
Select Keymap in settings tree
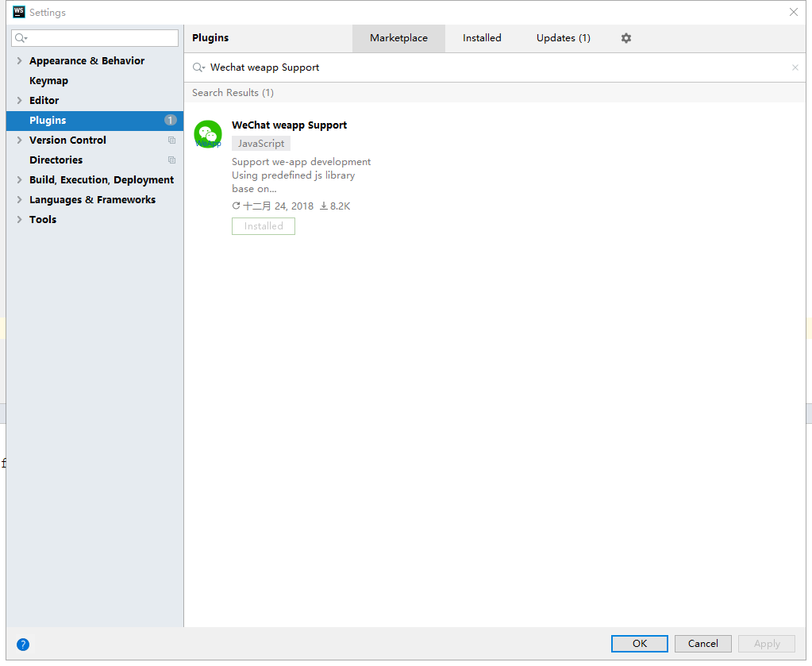[x=48, y=81]
